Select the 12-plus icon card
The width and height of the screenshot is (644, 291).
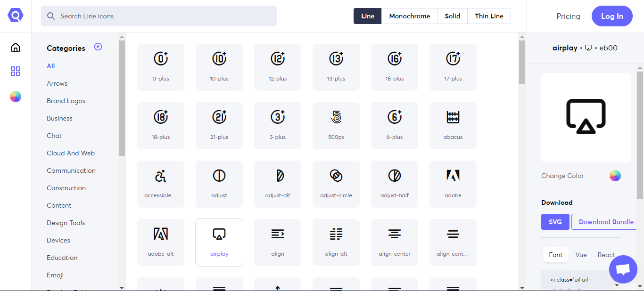click(278, 67)
